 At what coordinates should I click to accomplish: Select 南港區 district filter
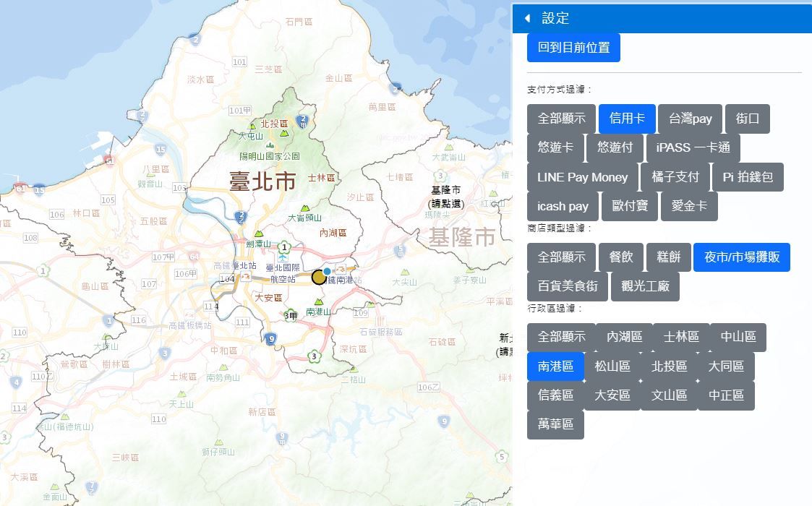555,366
